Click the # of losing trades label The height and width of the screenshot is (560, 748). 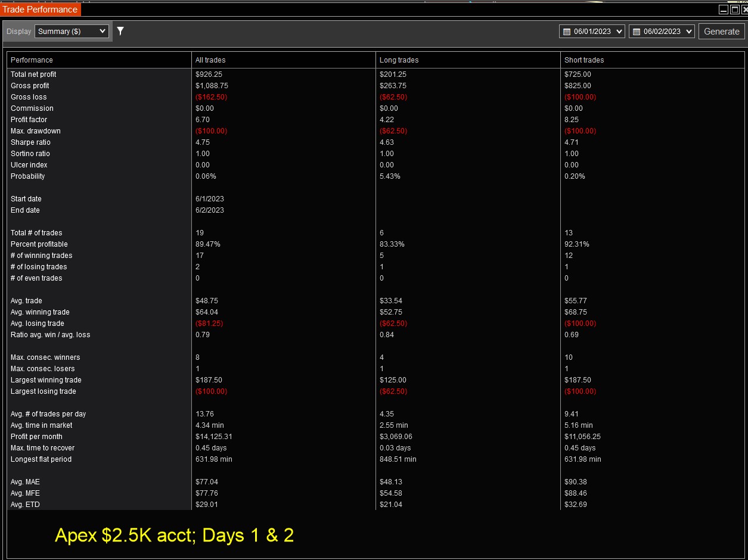pyautogui.click(x=39, y=267)
